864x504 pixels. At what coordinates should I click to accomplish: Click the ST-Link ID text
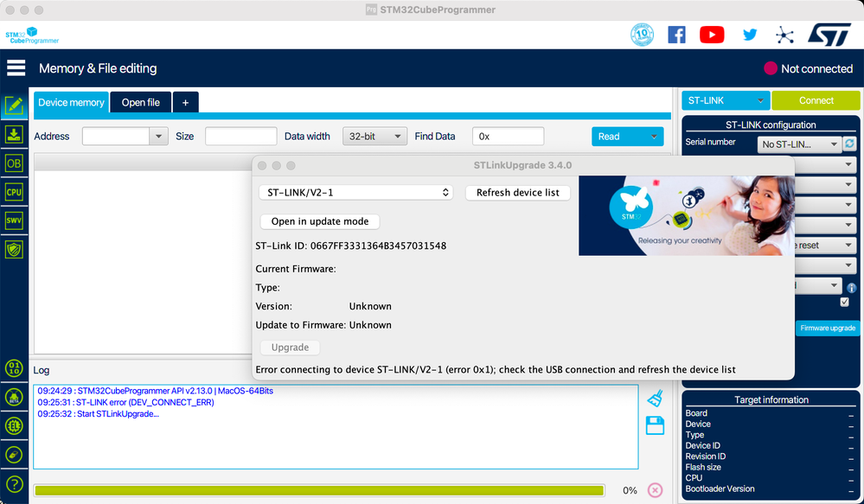(350, 246)
